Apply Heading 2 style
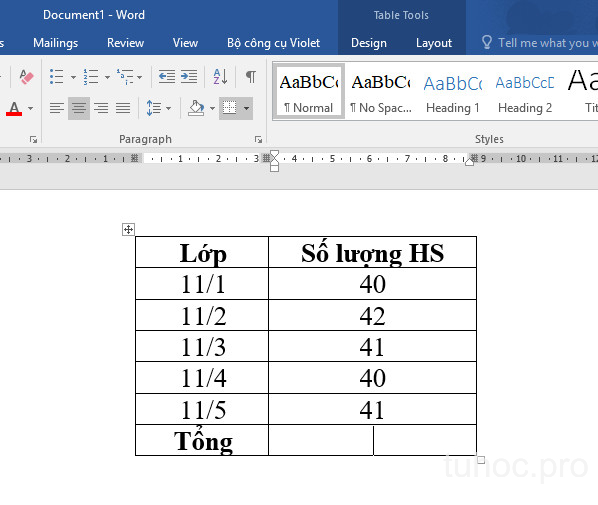Screen dimensions: 598x505 [x=525, y=92]
